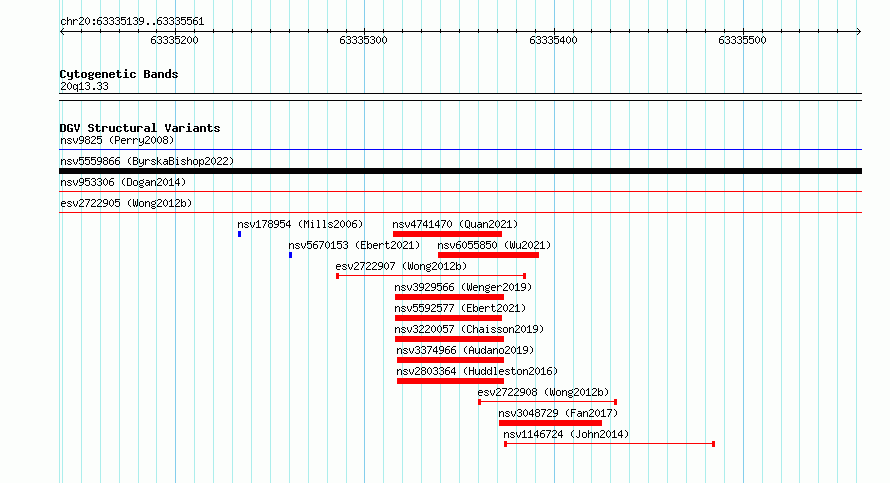The width and height of the screenshot is (890, 483).
Task: Click the nsv5670153 (Ebert2021) label
Action: coord(354,245)
